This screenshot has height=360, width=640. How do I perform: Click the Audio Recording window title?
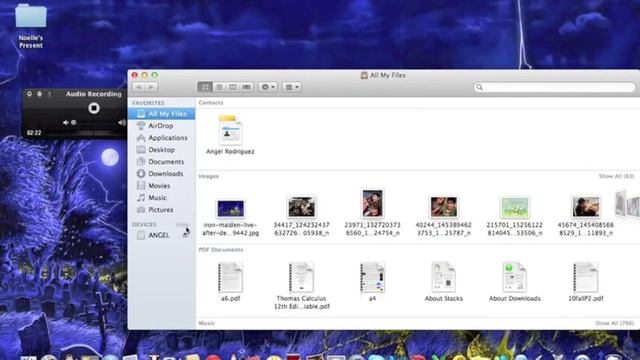coord(93,94)
